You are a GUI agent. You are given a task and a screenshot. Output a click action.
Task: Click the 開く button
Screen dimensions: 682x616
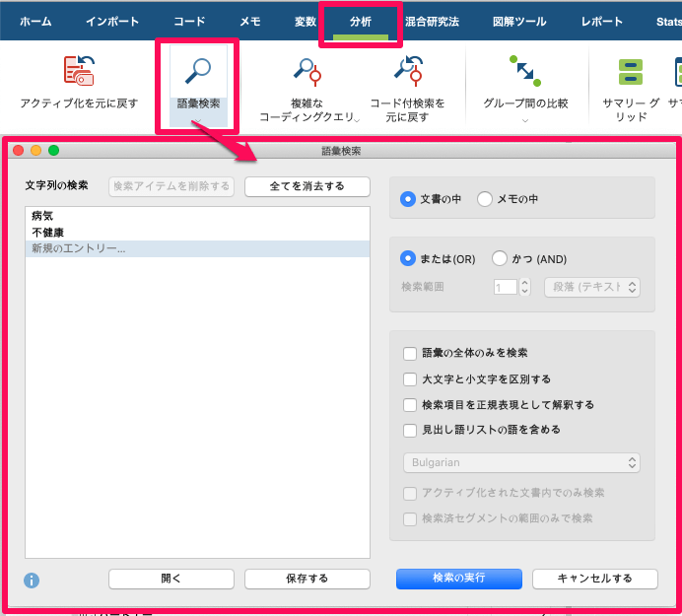click(171, 579)
